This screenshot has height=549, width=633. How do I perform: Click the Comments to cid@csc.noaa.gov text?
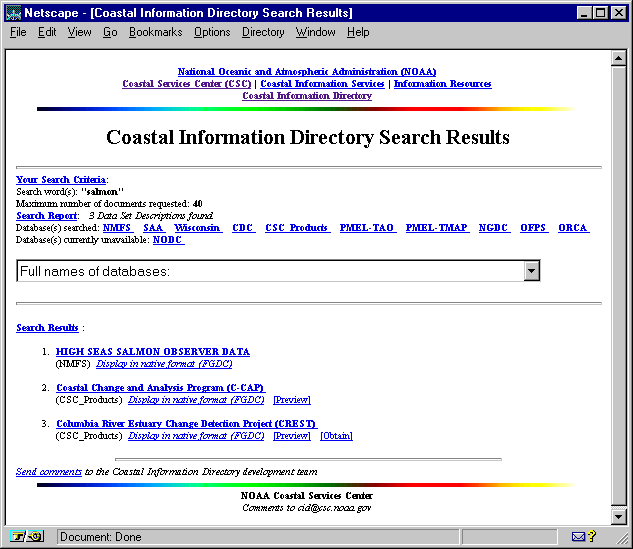pyautogui.click(x=306, y=507)
